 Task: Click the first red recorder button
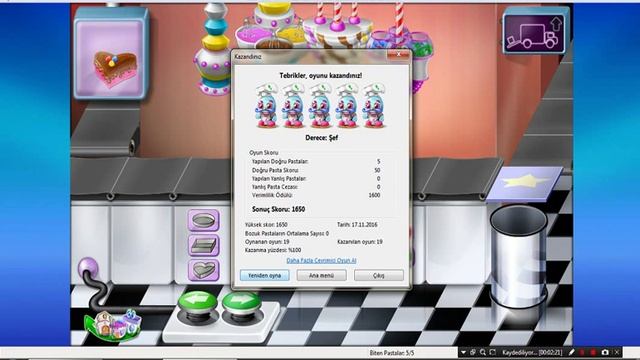pyautogui.click(x=582, y=352)
